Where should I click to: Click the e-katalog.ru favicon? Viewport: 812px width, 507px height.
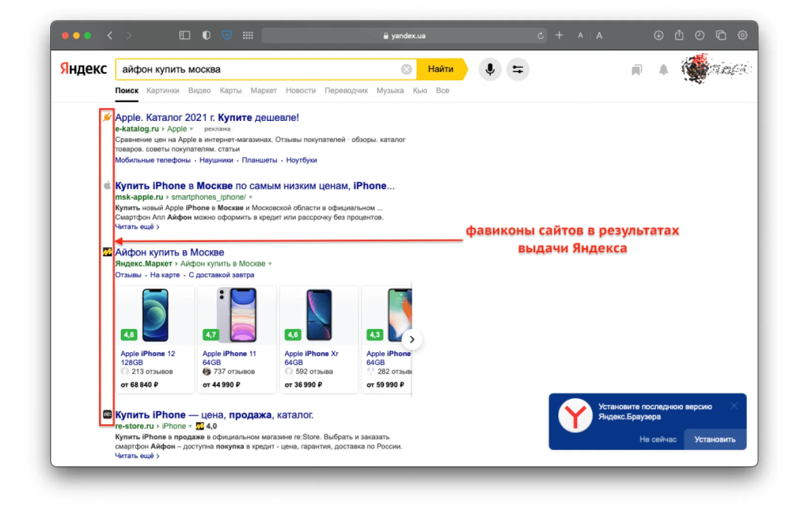(107, 117)
